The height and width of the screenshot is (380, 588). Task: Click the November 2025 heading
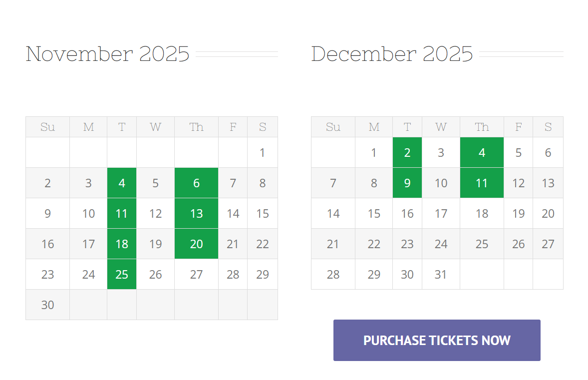(x=108, y=54)
